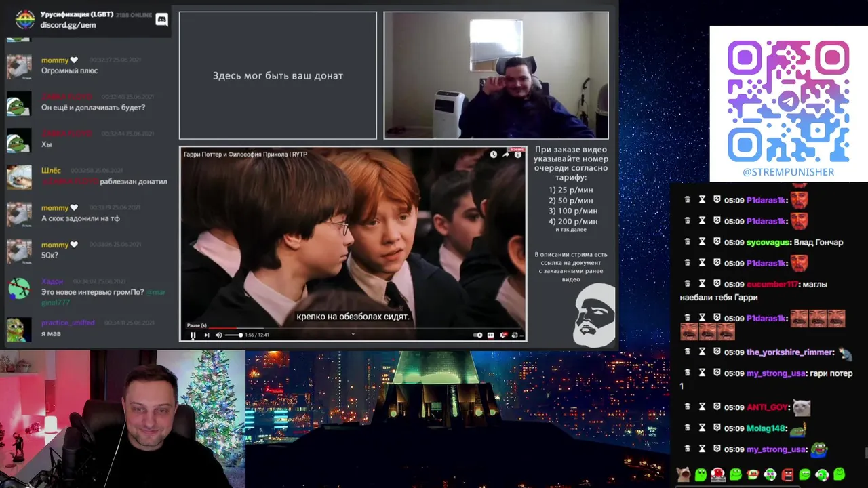Screen dimensions: 868x488
Task: Click @STREMPUNISHER handle under QR code
Action: click(789, 172)
